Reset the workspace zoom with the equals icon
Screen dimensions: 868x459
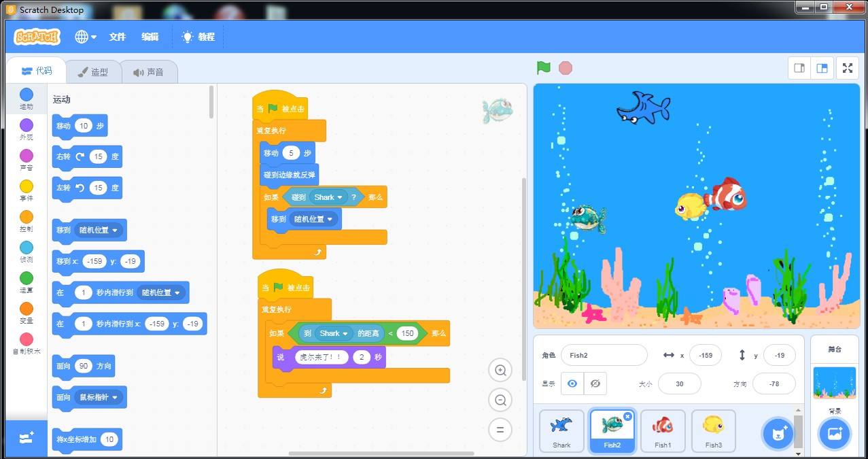pos(501,430)
